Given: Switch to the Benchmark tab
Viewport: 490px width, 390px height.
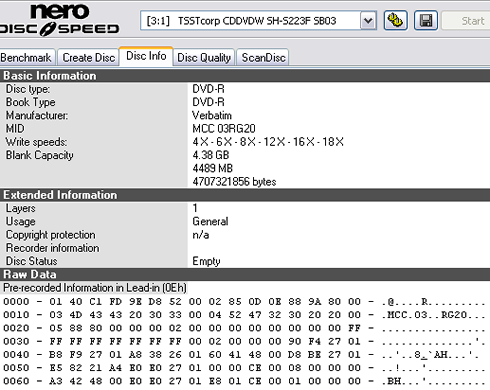Looking at the screenshot, I should [x=26, y=57].
